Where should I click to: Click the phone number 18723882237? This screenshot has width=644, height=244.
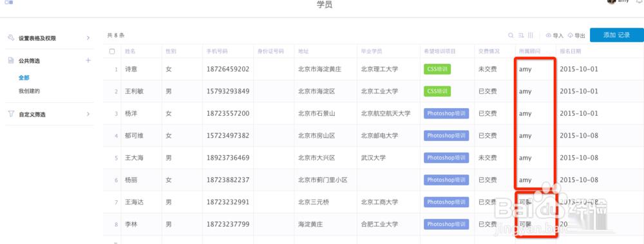pyautogui.click(x=228, y=180)
